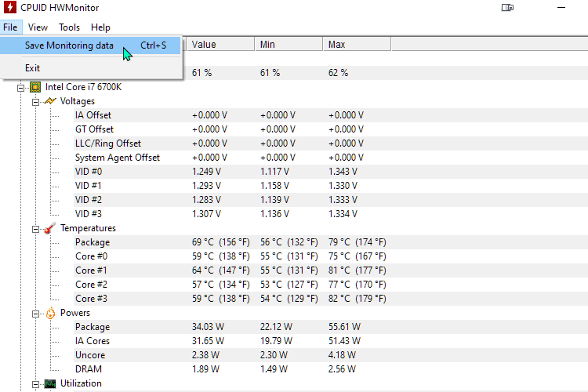Select the Utilization tree label
588x392 pixels.
(81, 383)
